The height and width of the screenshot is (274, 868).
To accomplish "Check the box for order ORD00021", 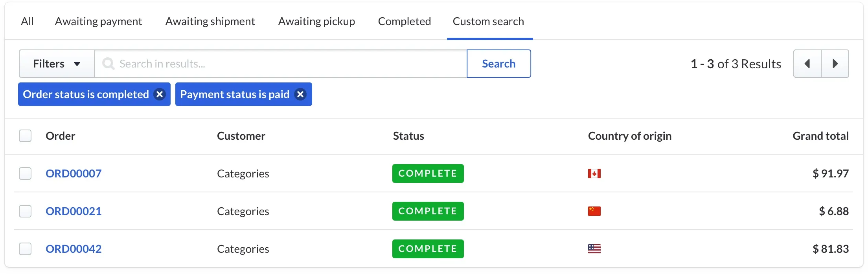I will coord(25,211).
